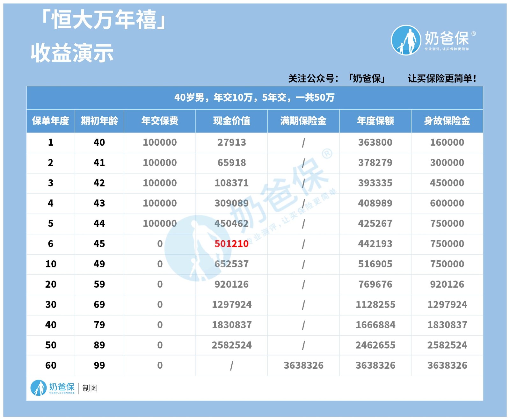The image size is (510, 420).
Task: Click cash value cell 652537
Action: click(232, 264)
